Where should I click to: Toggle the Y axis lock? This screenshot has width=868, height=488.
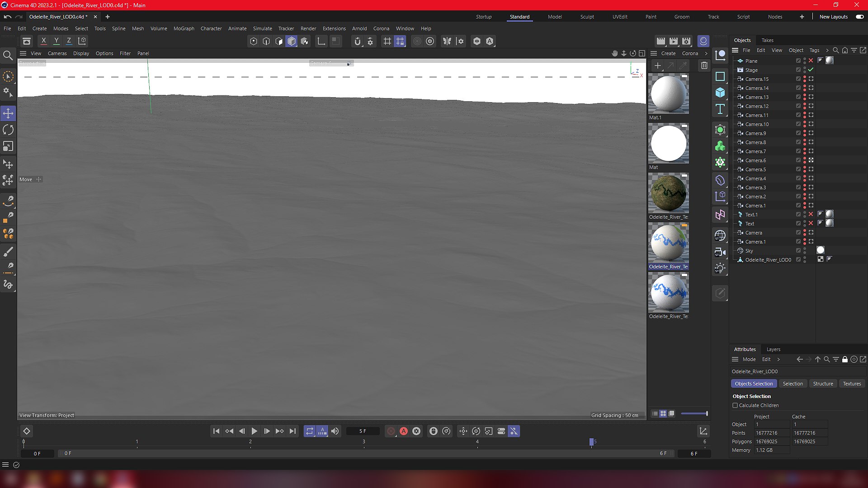[x=57, y=41]
